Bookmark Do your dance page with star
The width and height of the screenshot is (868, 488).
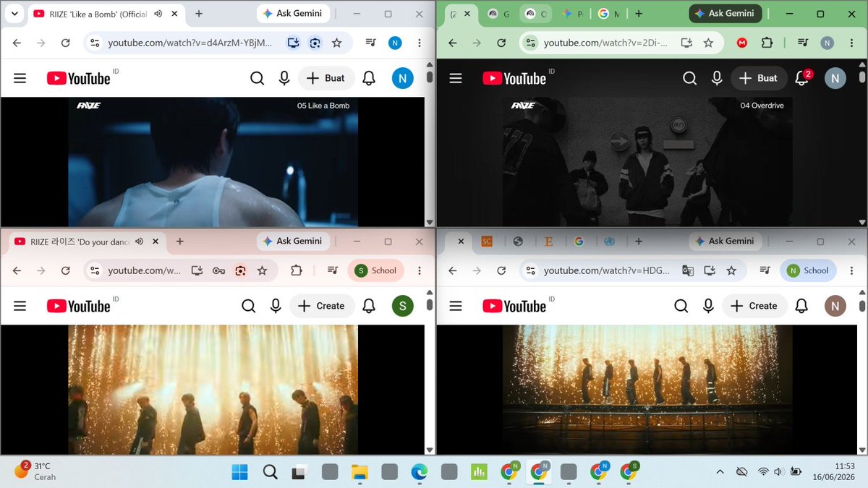pos(262,270)
